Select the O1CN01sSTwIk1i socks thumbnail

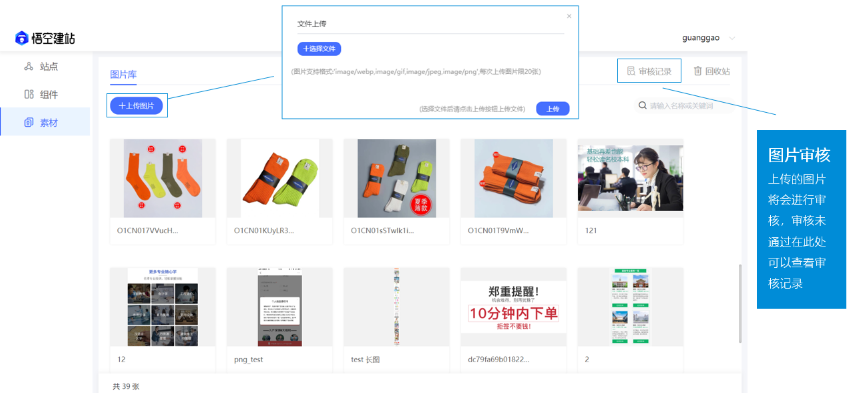pyautogui.click(x=397, y=179)
